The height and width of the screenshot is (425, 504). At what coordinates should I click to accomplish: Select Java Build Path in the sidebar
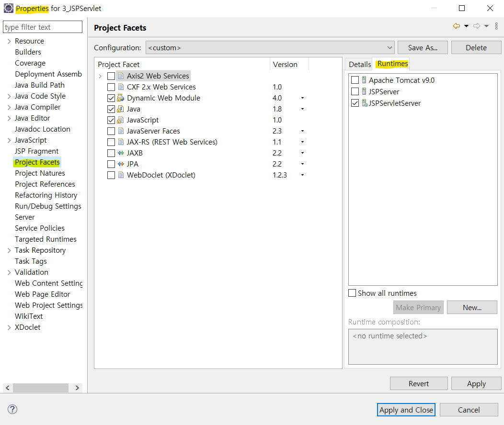pos(40,85)
